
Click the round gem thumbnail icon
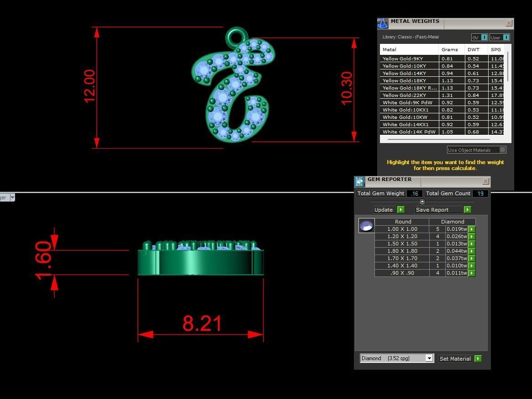click(x=366, y=225)
